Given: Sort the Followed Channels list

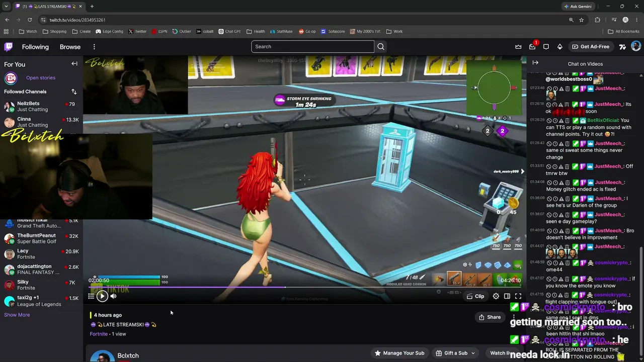Looking at the screenshot, I should (x=74, y=92).
